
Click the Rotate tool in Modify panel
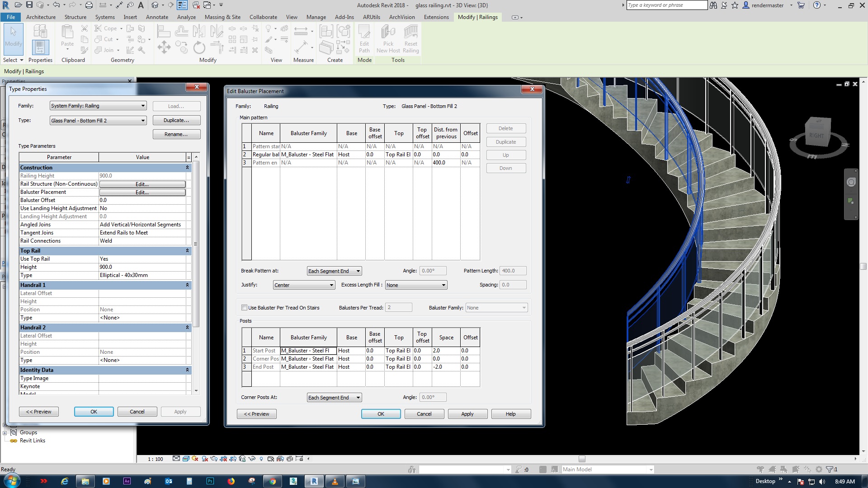tap(199, 47)
